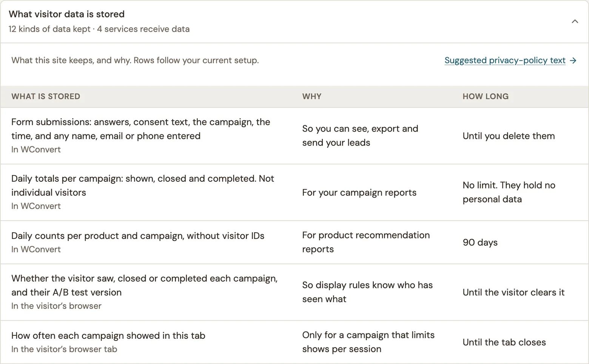
Task: Click 'In WConvert' under Daily counts per product
Action: (x=36, y=249)
